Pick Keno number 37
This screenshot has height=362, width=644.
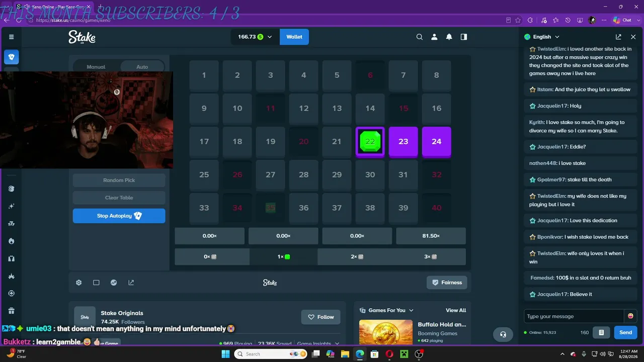click(x=337, y=208)
